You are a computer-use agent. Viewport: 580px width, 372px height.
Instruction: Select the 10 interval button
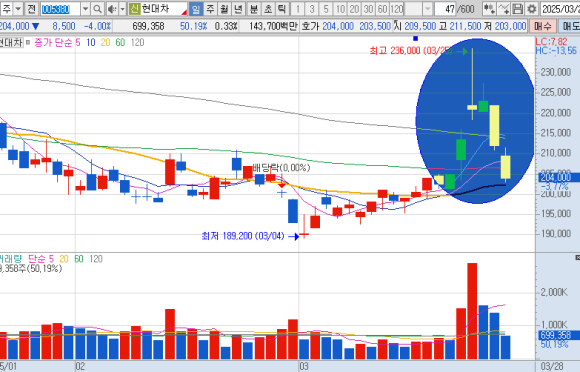340,9
